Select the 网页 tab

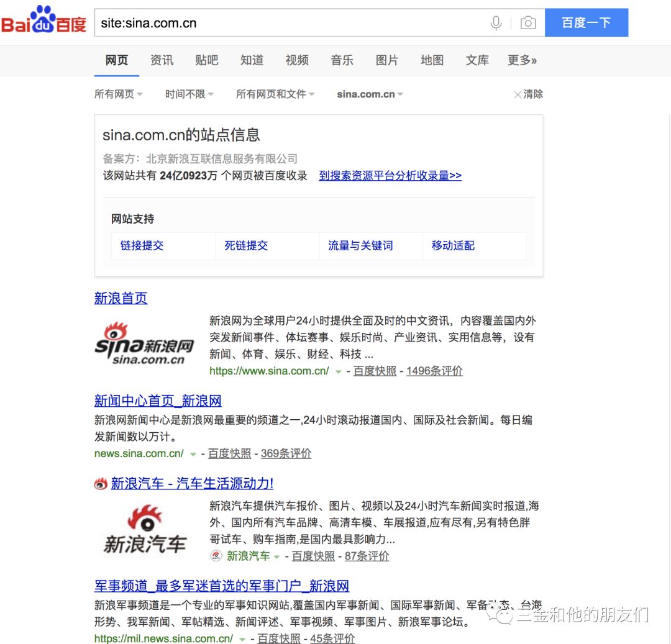coord(116,60)
